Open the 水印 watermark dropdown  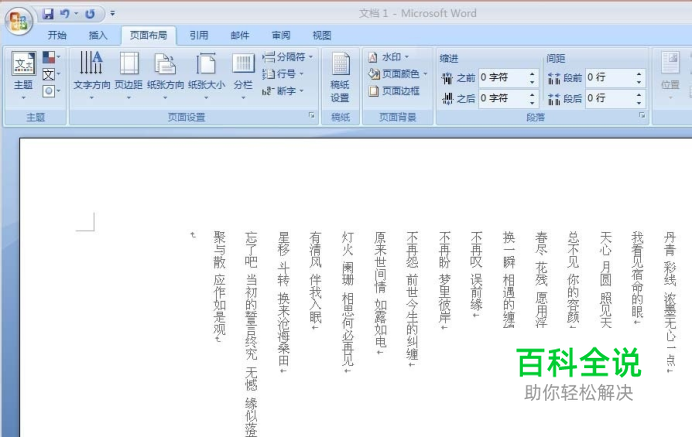pos(389,57)
